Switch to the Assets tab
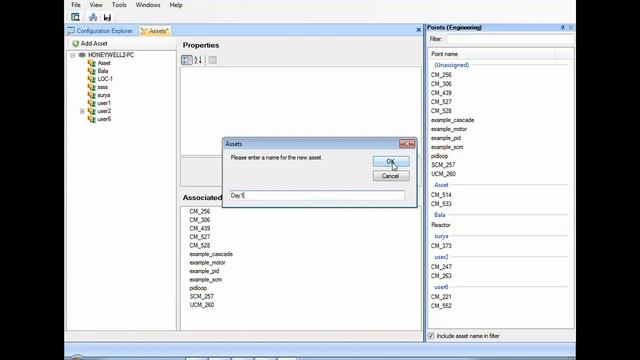 tap(155, 31)
